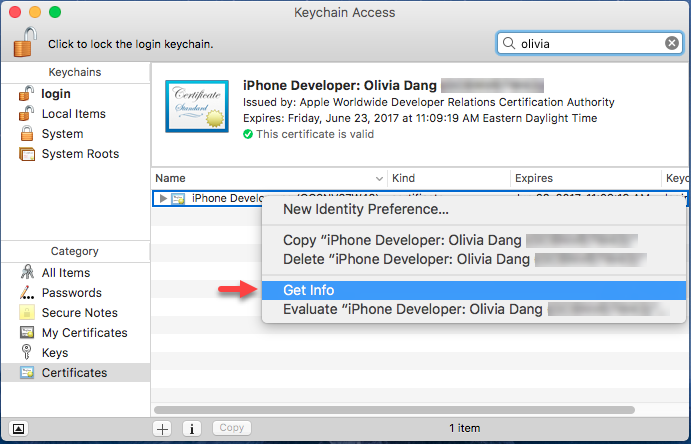Expand the iPhone Developer certificate row
The width and height of the screenshot is (691, 444).
click(163, 199)
